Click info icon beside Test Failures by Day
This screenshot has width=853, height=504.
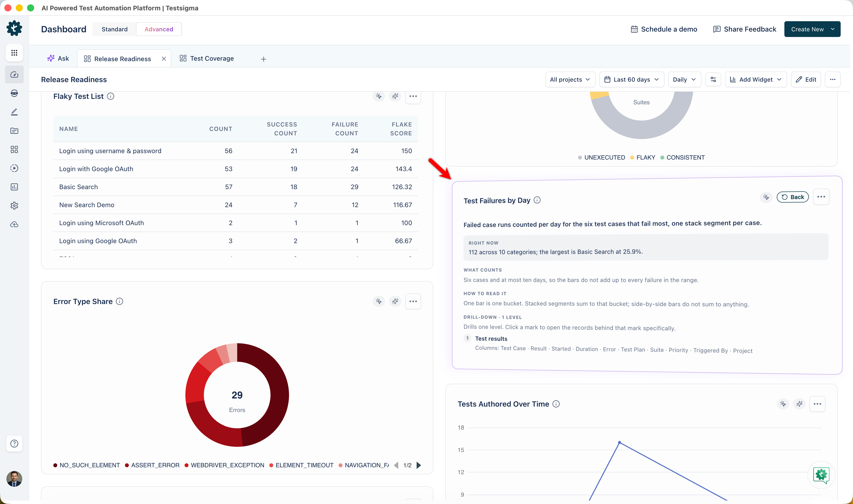pyautogui.click(x=537, y=200)
